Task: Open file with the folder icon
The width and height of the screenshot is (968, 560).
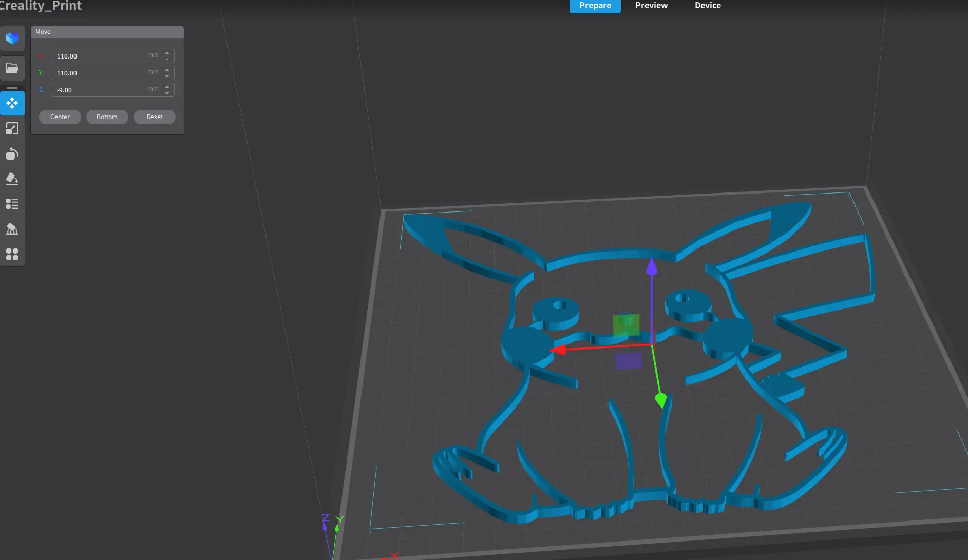Action: 12,68
